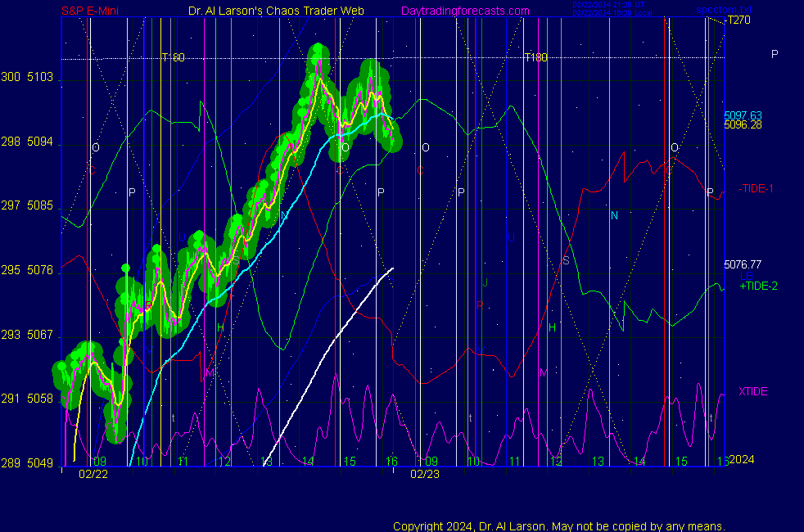Click the "289 5049" price axis label
The height and width of the screenshot is (532, 804).
coord(27,462)
